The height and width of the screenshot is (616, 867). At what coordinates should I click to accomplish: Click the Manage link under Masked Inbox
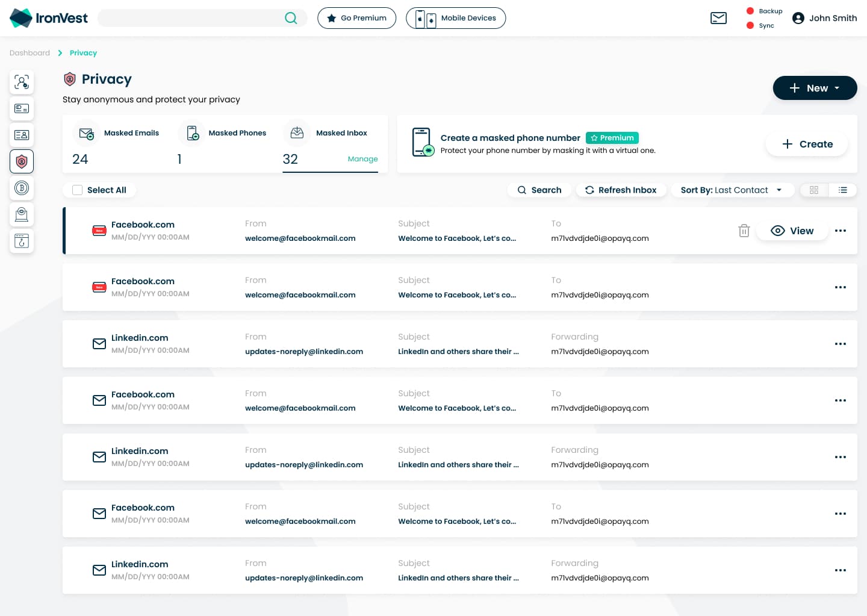tap(362, 159)
